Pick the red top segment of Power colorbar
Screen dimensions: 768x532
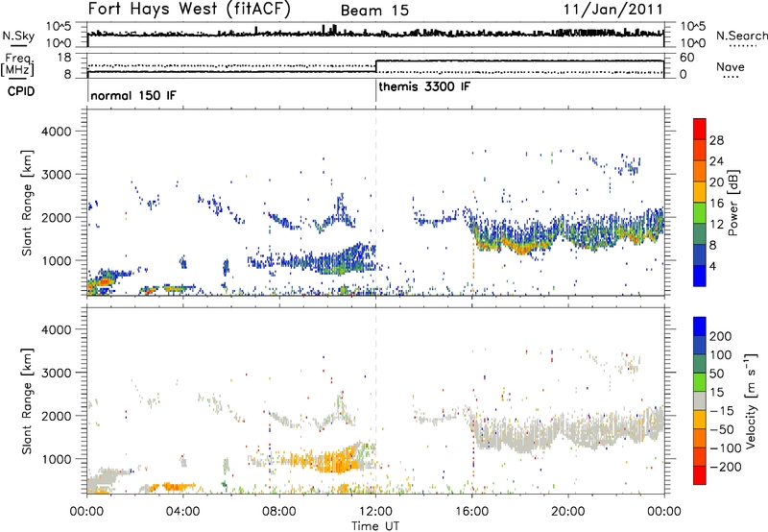700,129
